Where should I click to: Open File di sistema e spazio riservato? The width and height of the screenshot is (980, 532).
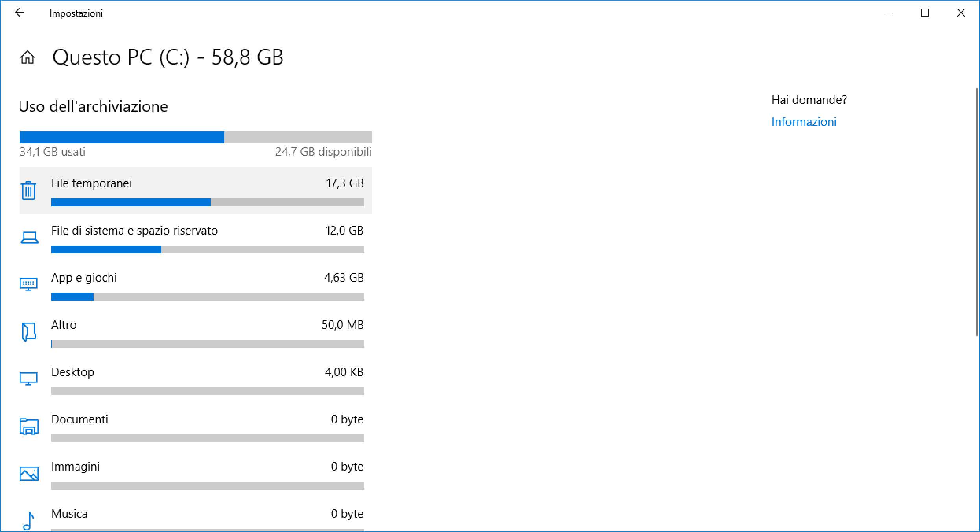[134, 231]
